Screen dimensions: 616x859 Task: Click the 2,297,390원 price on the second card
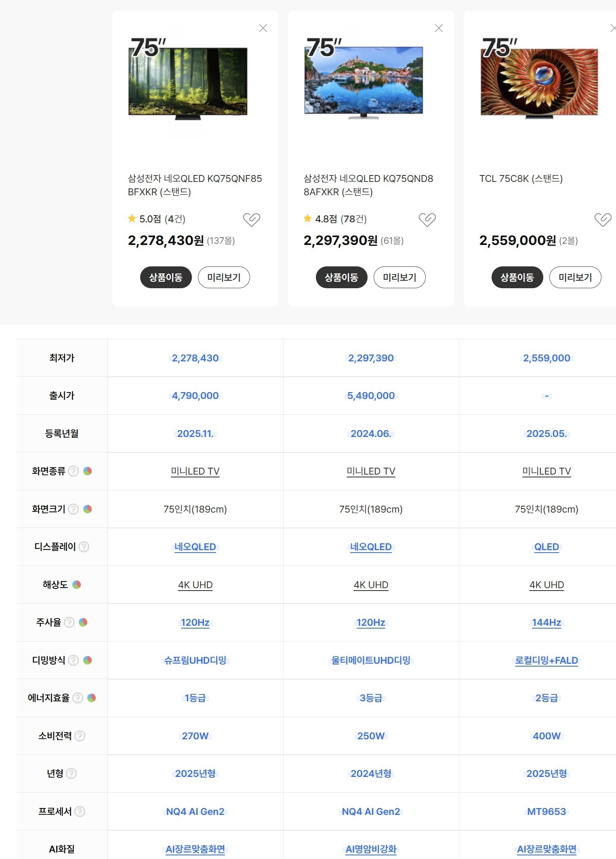point(341,241)
